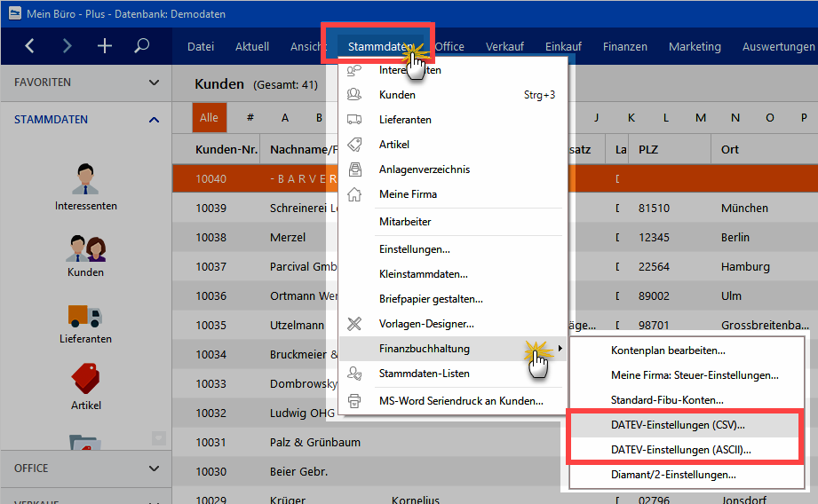Choose Einstellungen... from the menu
This screenshot has width=818, height=504.
click(453, 249)
